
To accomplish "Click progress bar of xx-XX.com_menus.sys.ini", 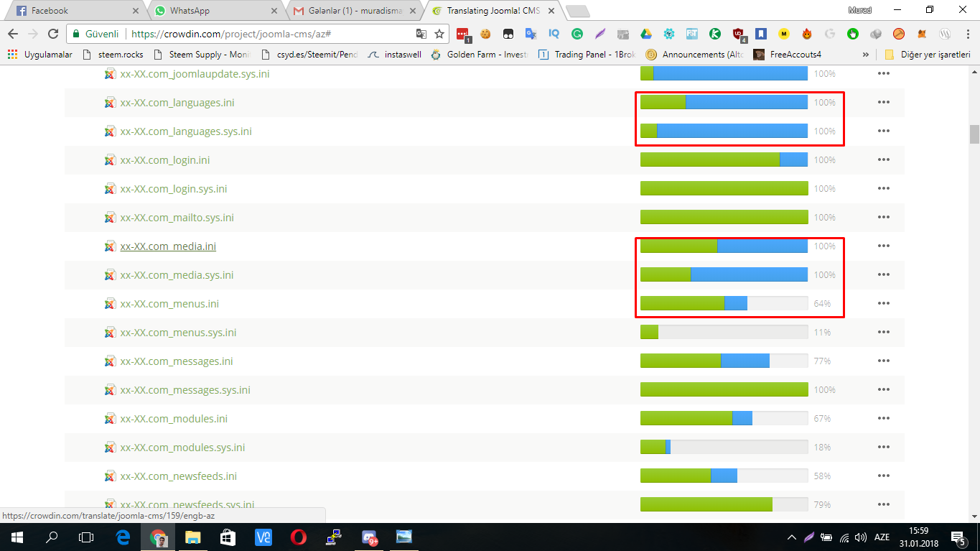I will (724, 333).
